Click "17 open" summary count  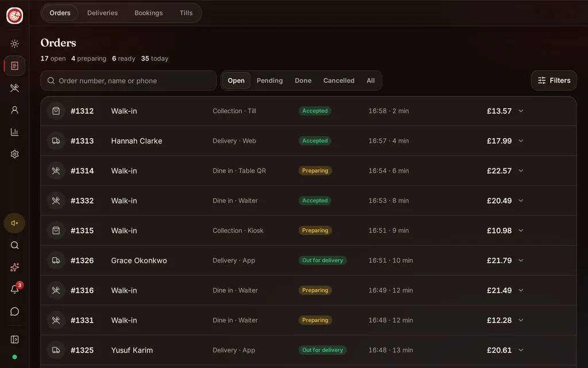[53, 59]
